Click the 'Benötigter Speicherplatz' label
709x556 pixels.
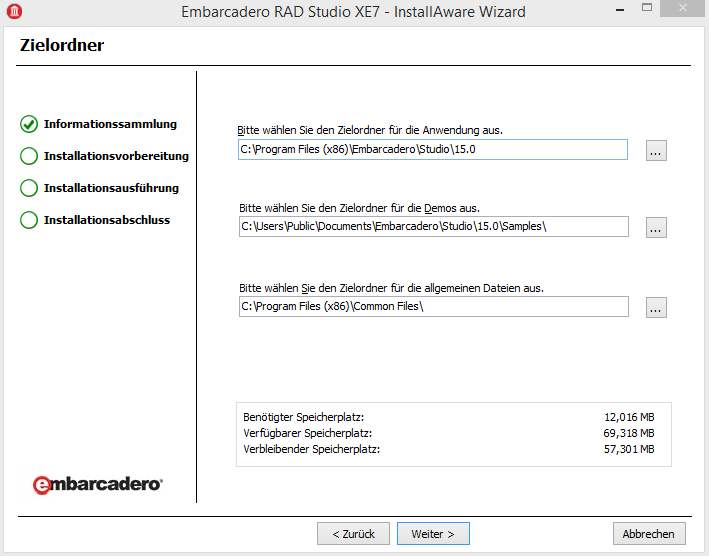303,417
